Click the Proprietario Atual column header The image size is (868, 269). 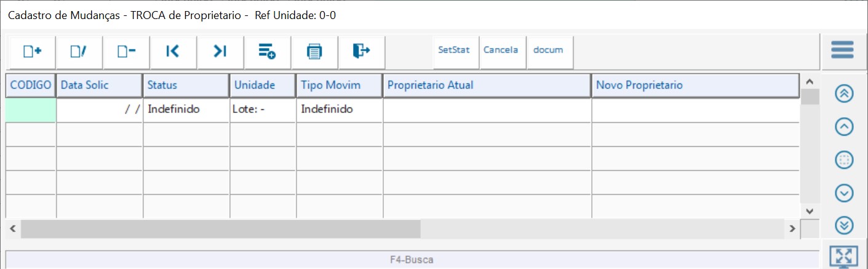click(487, 85)
